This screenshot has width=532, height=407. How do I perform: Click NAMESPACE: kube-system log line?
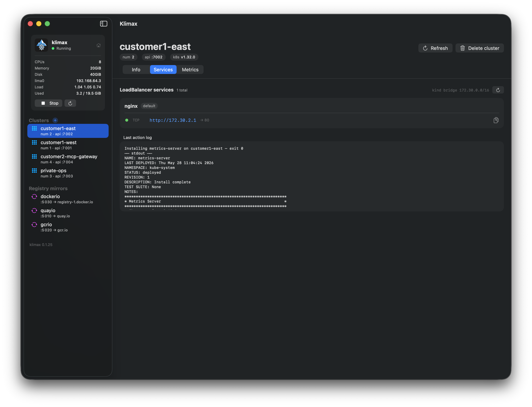149,168
